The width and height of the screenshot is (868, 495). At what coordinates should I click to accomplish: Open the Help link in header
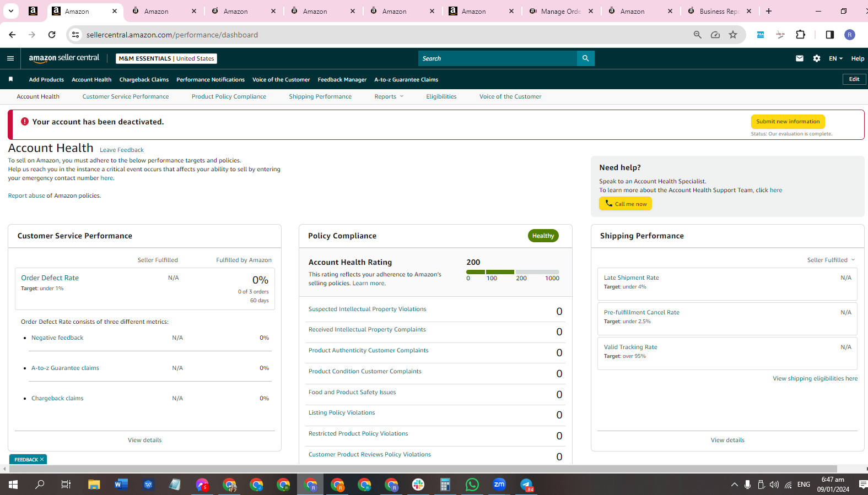click(x=858, y=58)
